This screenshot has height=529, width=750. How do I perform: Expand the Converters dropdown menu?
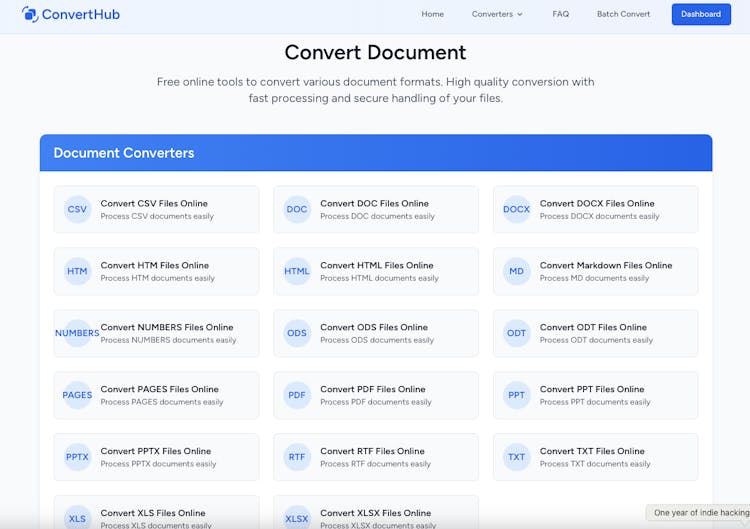click(x=497, y=14)
